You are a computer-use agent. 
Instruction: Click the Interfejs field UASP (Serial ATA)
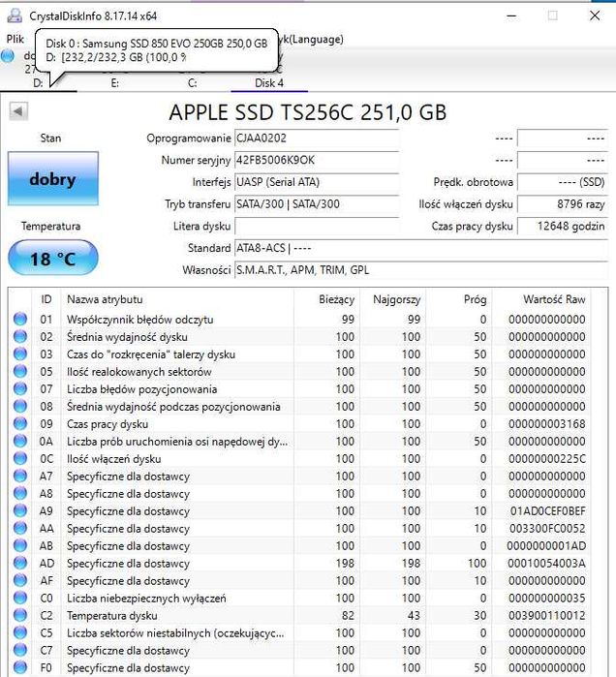(317, 182)
